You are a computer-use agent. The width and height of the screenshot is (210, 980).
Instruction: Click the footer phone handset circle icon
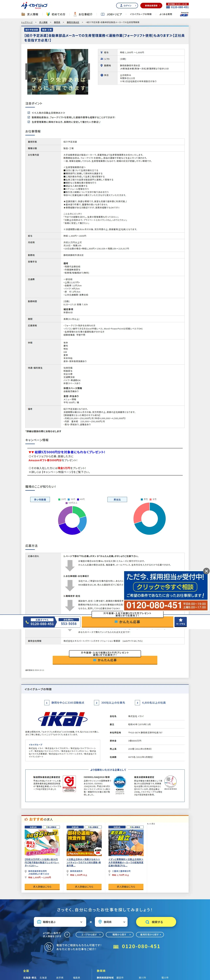pyautogui.click(x=48, y=947)
